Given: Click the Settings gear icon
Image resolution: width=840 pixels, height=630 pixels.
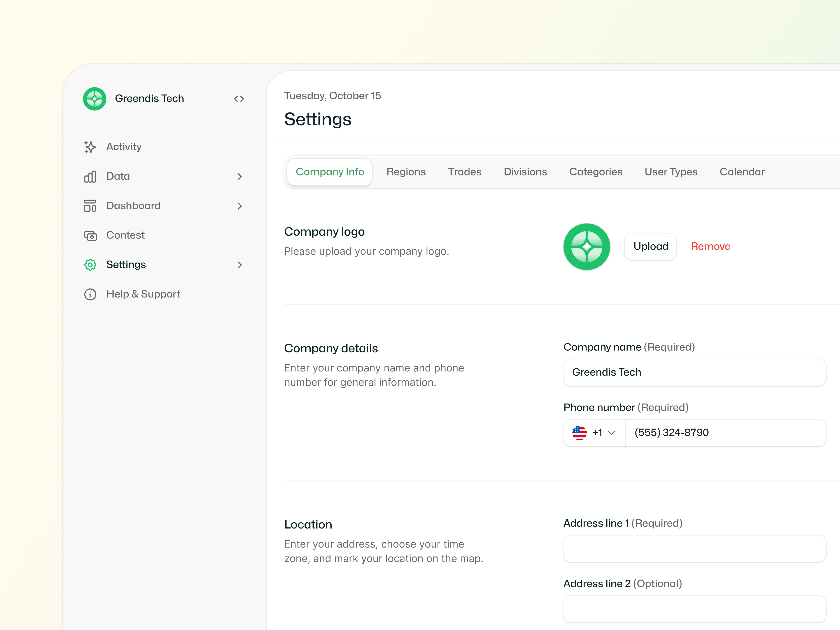Looking at the screenshot, I should pyautogui.click(x=90, y=265).
